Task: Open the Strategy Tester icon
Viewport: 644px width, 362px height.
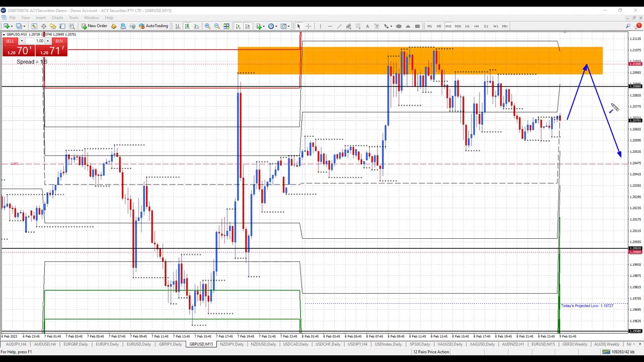Action: pyautogui.click(x=72, y=26)
